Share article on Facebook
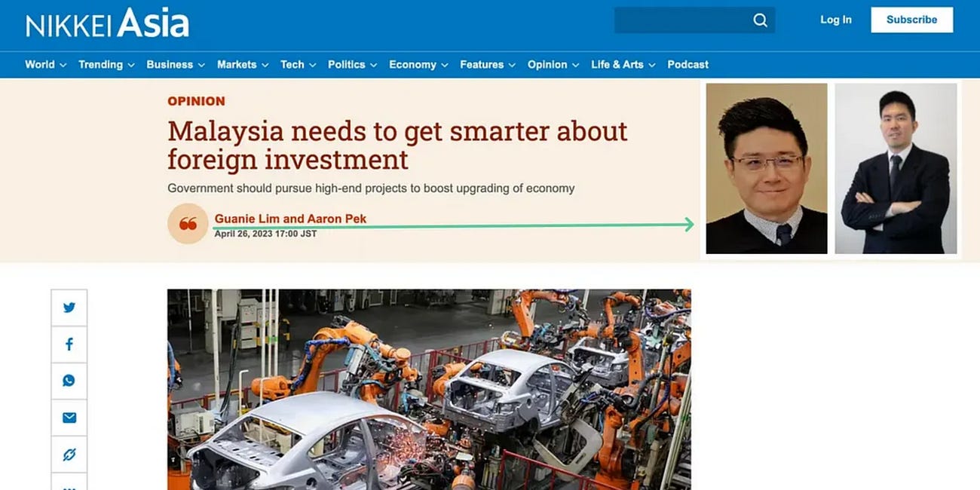Image resolution: width=980 pixels, height=490 pixels. [69, 345]
